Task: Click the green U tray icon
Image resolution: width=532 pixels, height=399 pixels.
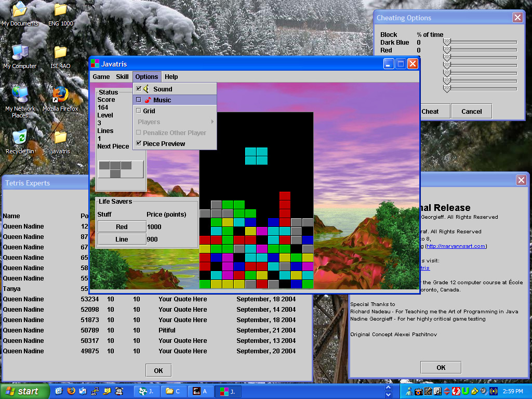Action: pos(465,391)
